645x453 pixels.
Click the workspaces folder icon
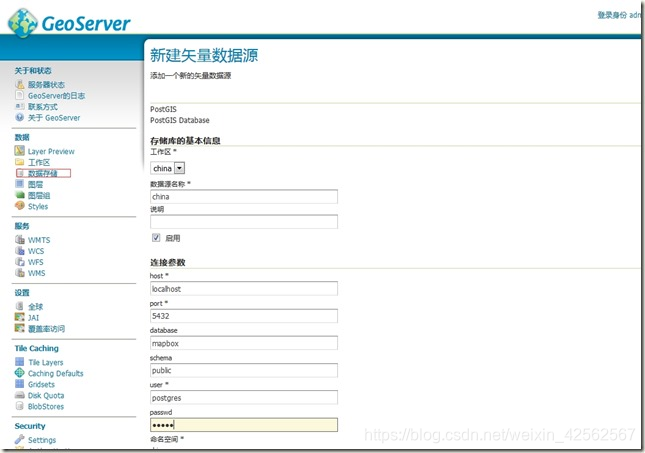[19, 162]
